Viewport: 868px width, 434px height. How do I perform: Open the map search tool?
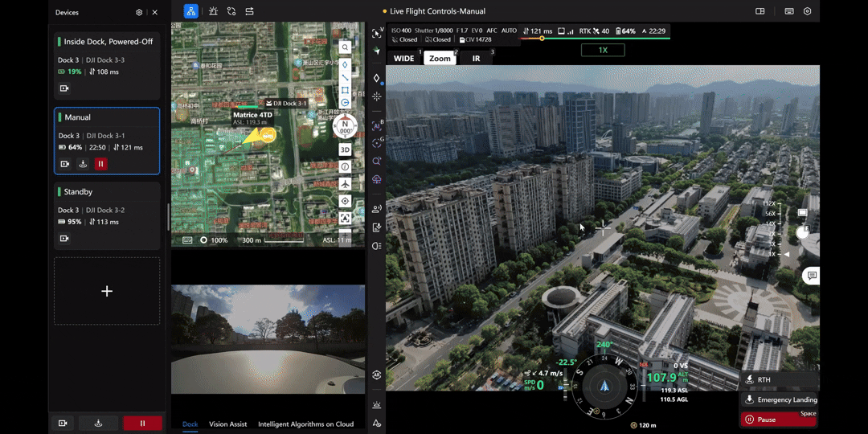point(345,47)
